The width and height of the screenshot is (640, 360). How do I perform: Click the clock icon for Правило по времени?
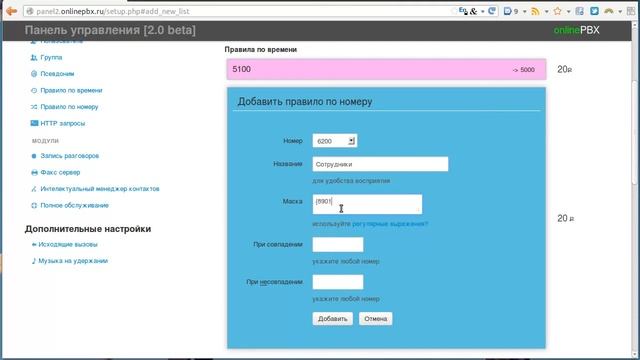point(34,90)
